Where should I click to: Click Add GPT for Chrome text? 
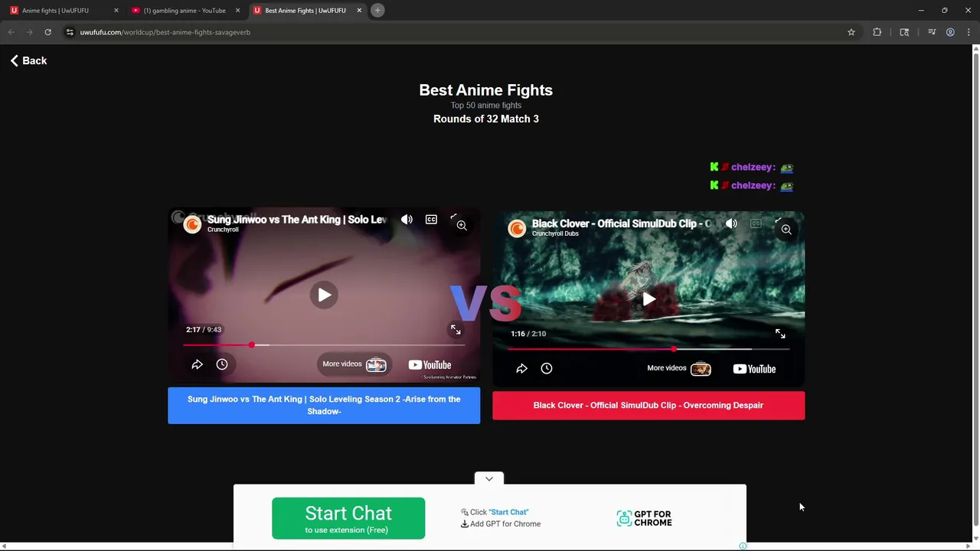[x=505, y=524]
